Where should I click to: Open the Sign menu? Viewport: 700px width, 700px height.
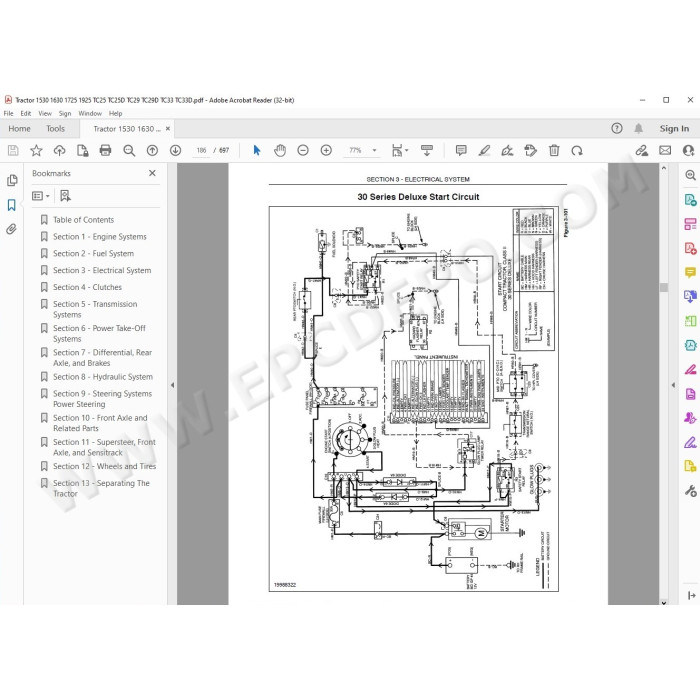[x=65, y=113]
